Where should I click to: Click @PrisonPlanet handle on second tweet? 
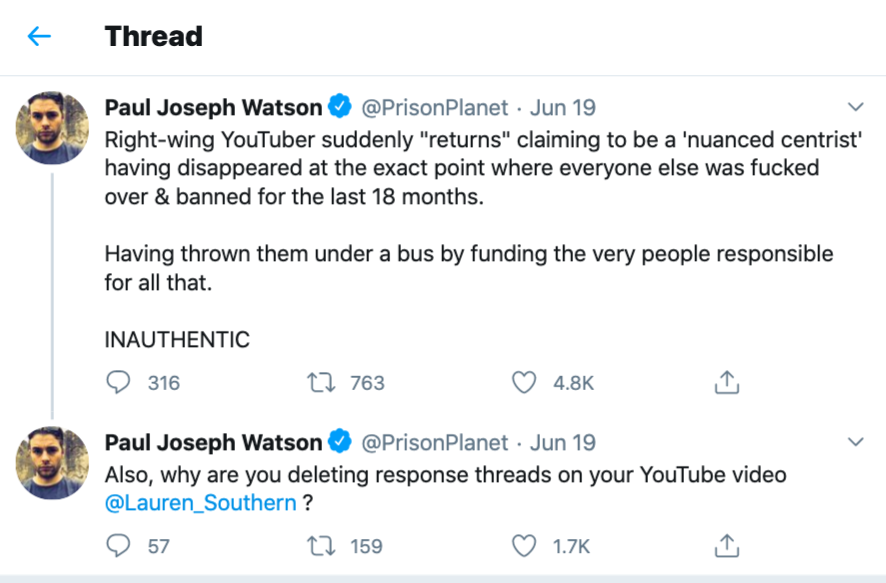point(434,442)
